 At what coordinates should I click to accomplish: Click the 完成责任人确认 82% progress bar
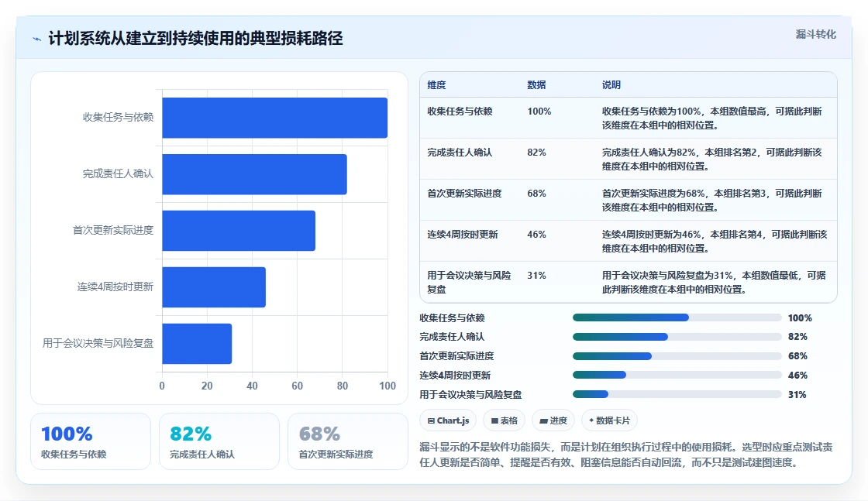click(x=677, y=337)
